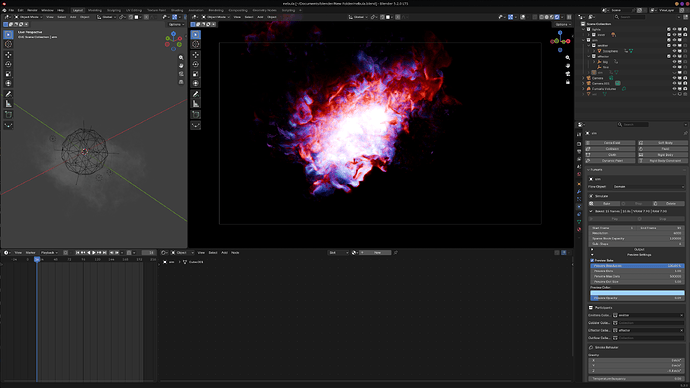The image size is (690, 388).
Task: Select the Move tool in left viewport
Action: point(8,55)
